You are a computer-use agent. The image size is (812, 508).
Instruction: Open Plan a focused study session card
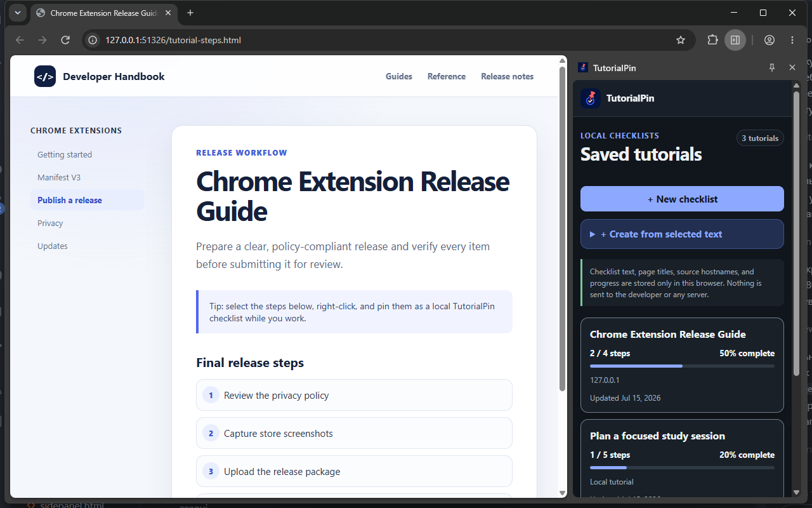point(682,458)
